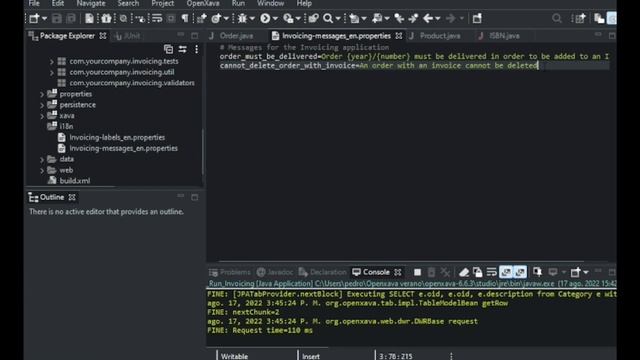
Task: Select the i18n folder
Action: tap(66, 127)
